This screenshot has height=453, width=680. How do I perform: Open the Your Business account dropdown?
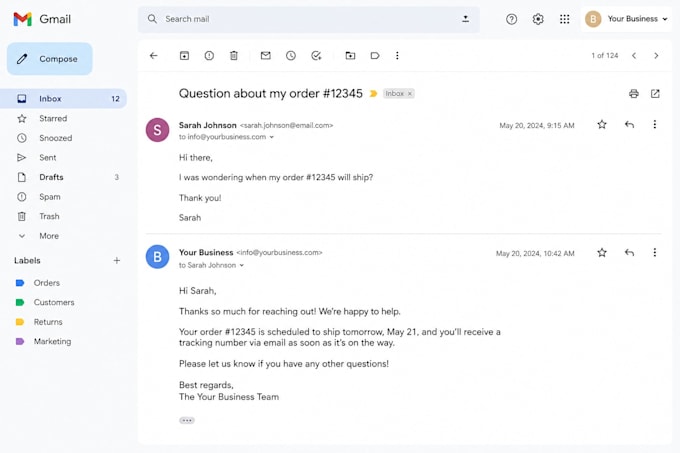pos(627,19)
